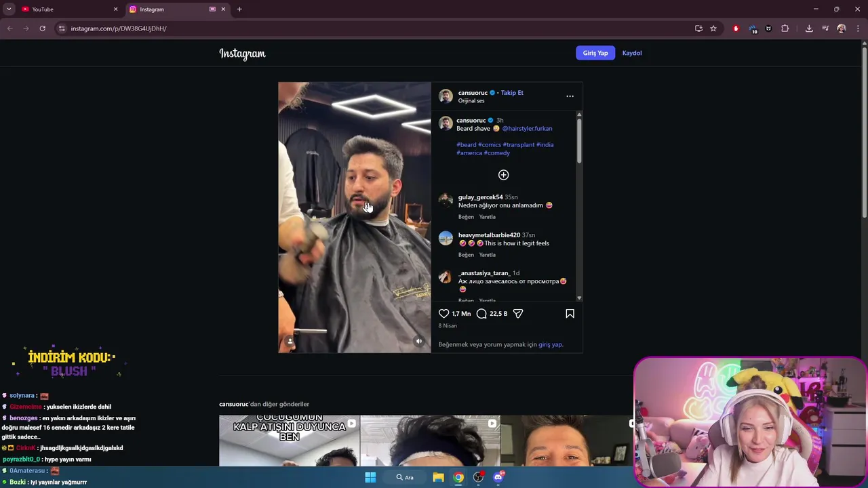Click the Kaydol link
This screenshot has width=868, height=488.
coord(632,53)
